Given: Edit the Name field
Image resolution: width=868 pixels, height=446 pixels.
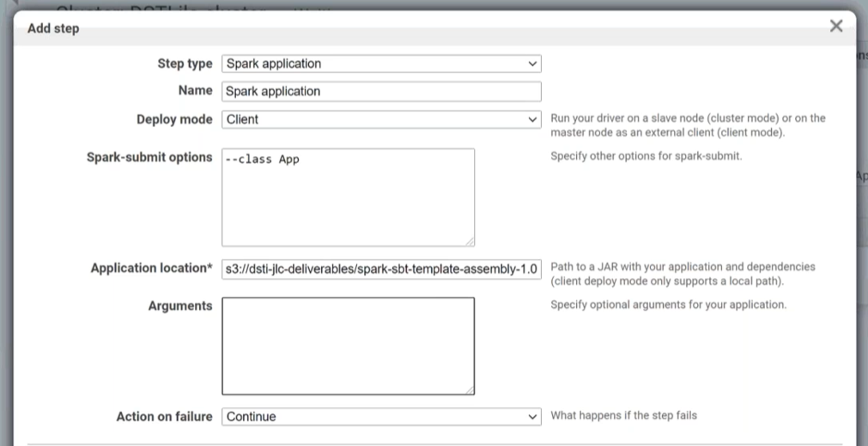Looking at the screenshot, I should point(381,91).
